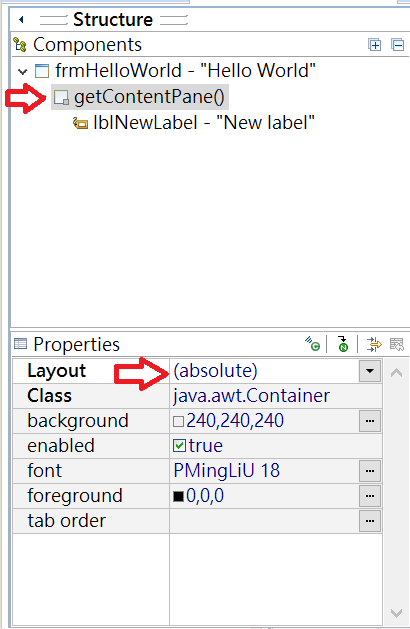Select frmHelloWorld "Hello World" node
410x629 pixels.
185,71
